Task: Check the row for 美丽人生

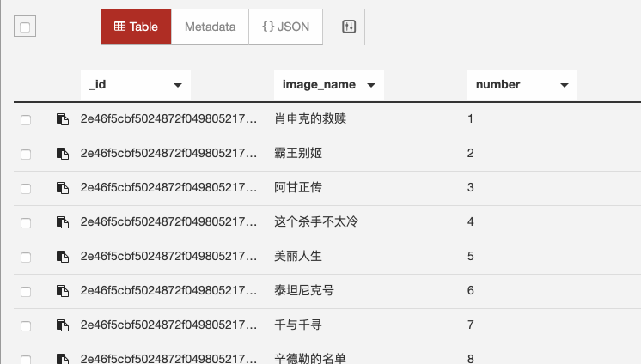Action: 26,258
